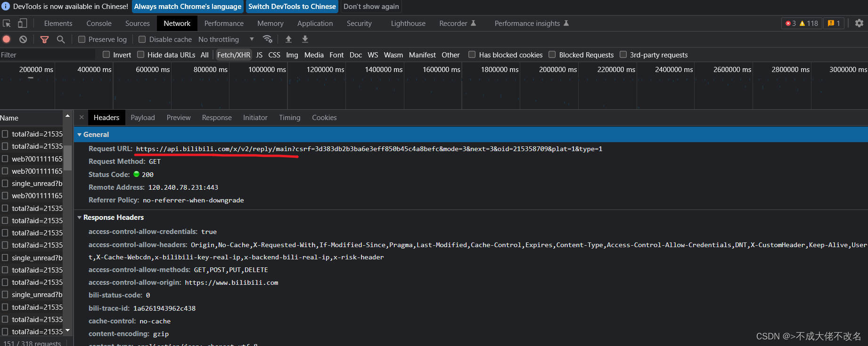This screenshot has height=346, width=868.
Task: Open the No throttling dropdown
Action: (x=226, y=40)
